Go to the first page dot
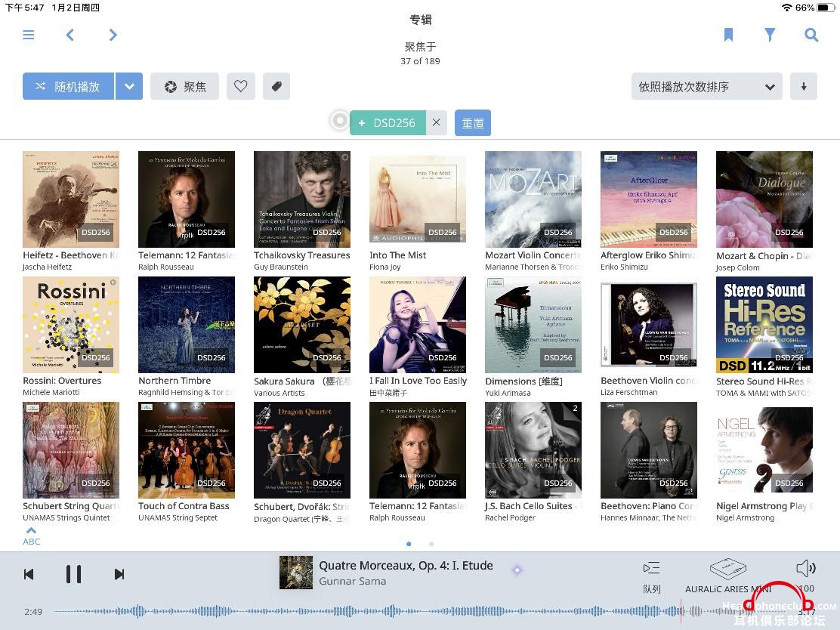The image size is (840, 630). (x=409, y=544)
